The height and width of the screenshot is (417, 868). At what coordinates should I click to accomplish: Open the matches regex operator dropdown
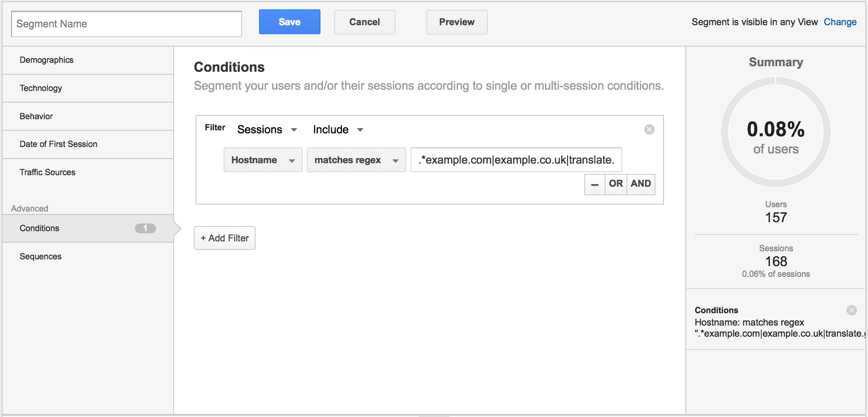(x=356, y=160)
